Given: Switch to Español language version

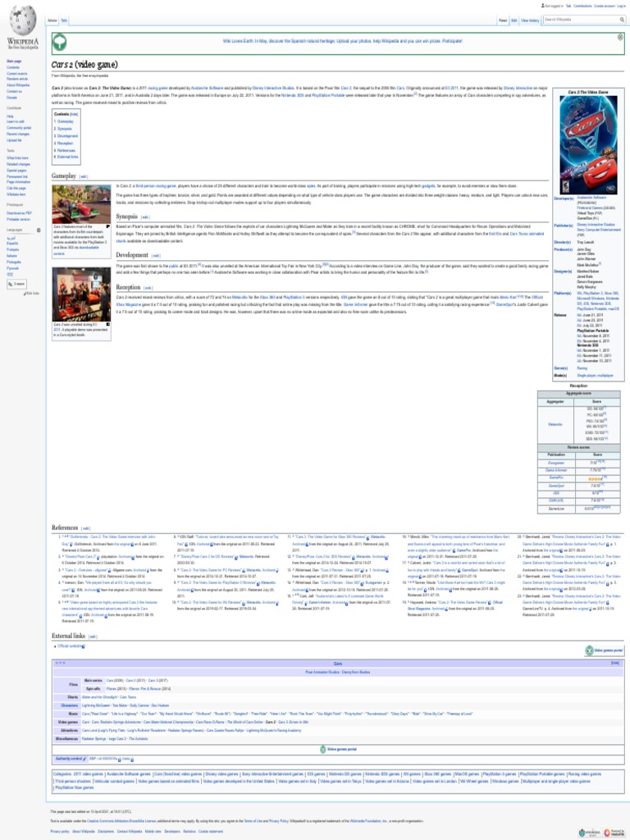Looking at the screenshot, I should 13,243.
